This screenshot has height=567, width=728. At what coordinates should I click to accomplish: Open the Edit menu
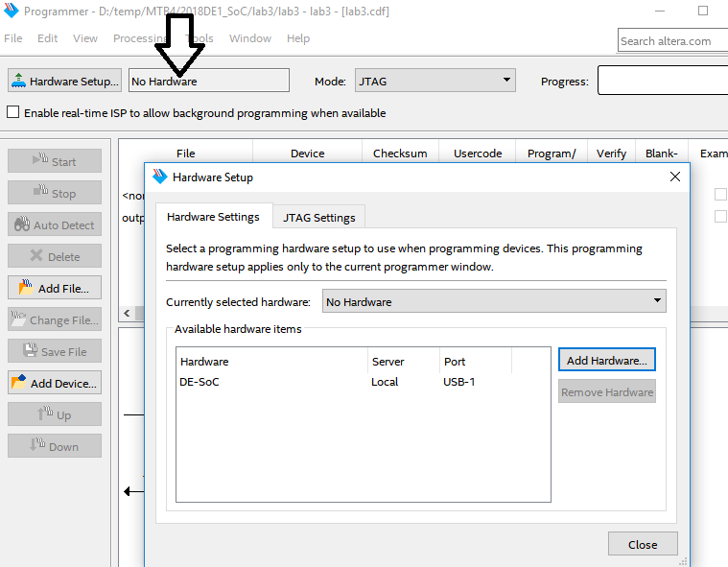point(48,38)
